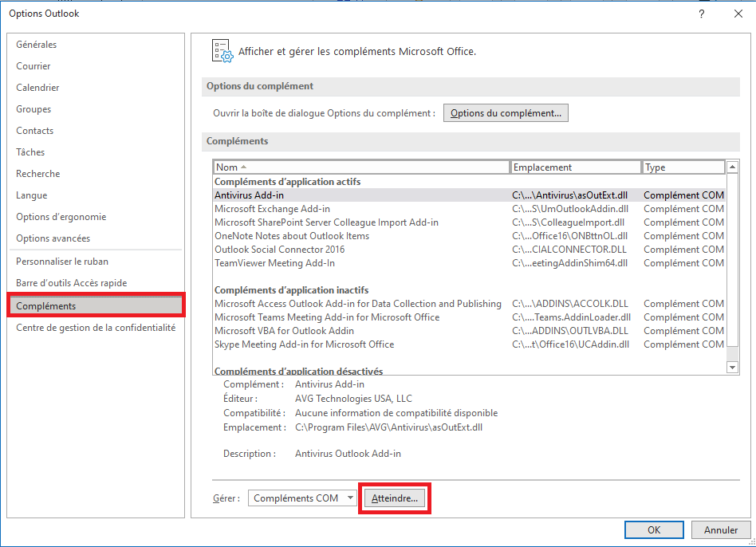Click the list scrollbar up arrow
756x547 pixels.
tap(732, 167)
